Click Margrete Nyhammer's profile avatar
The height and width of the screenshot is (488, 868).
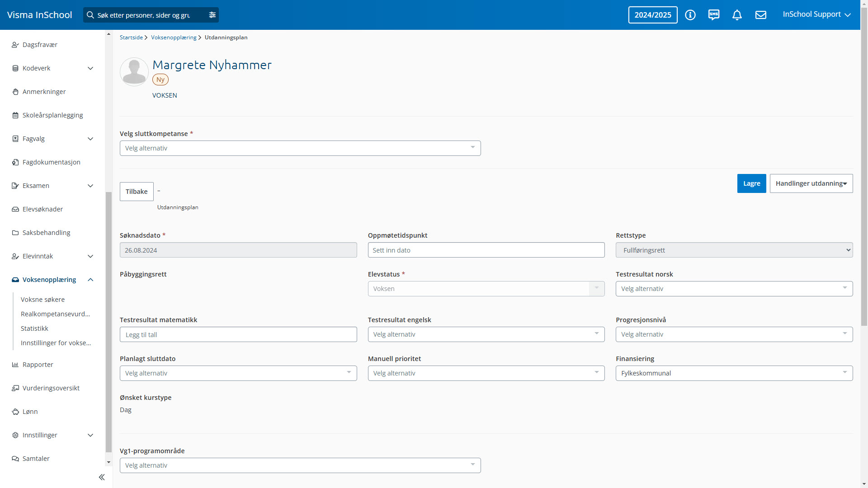[x=134, y=72]
